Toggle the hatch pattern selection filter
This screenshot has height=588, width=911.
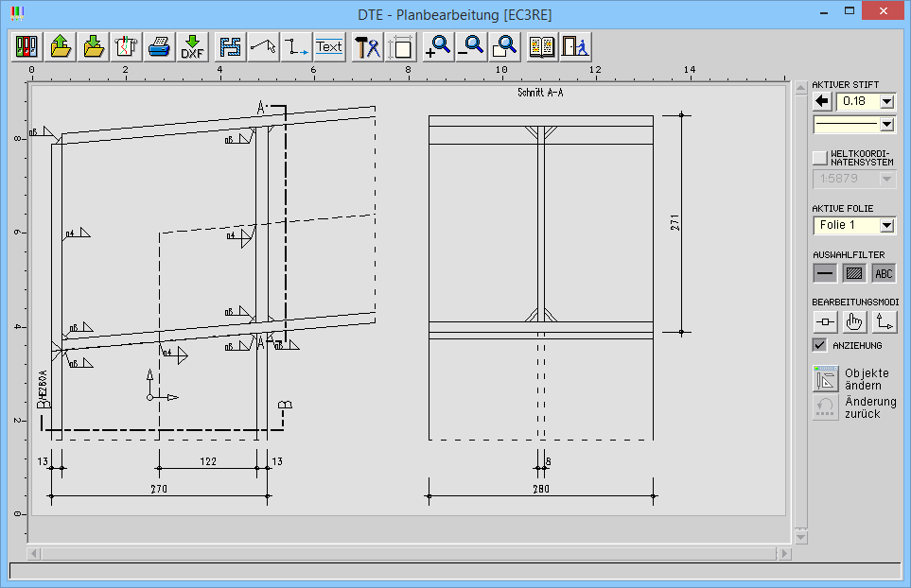[x=855, y=273]
